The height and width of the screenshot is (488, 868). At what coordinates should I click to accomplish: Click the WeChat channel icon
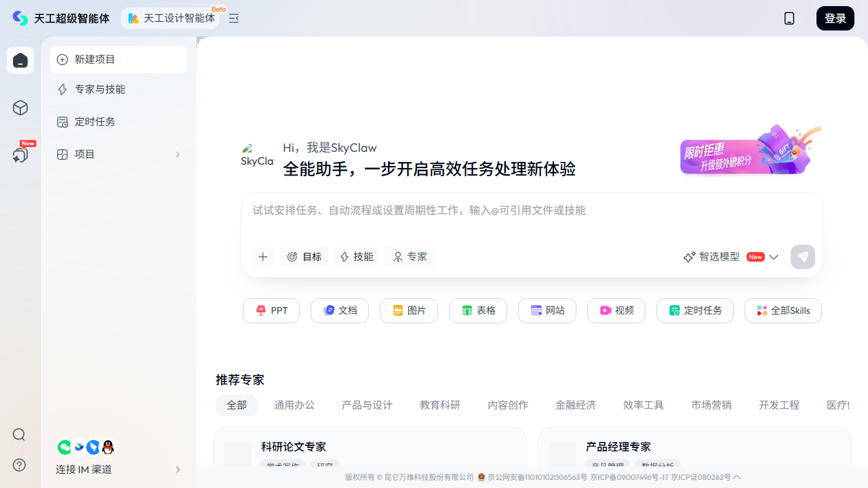click(64, 447)
